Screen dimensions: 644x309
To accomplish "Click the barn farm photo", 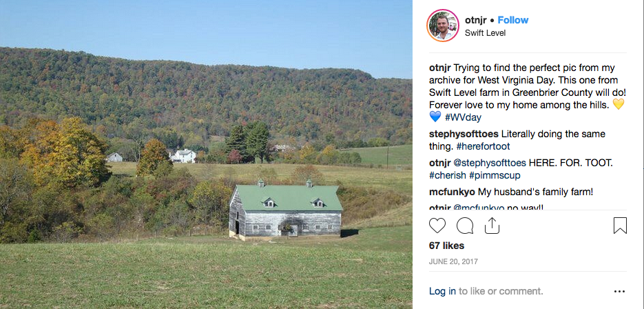I will click(x=207, y=154).
